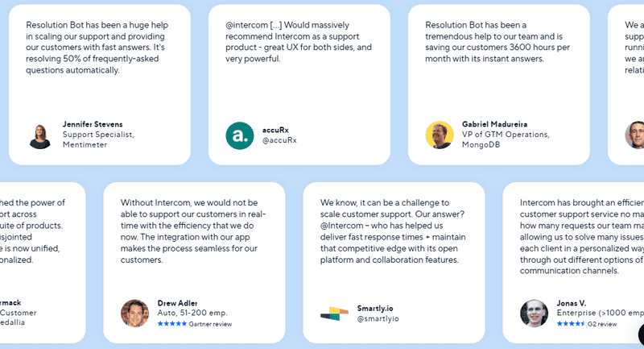This screenshot has height=349, width=644.
Task: Click the Gartner review label
Action: (210, 324)
